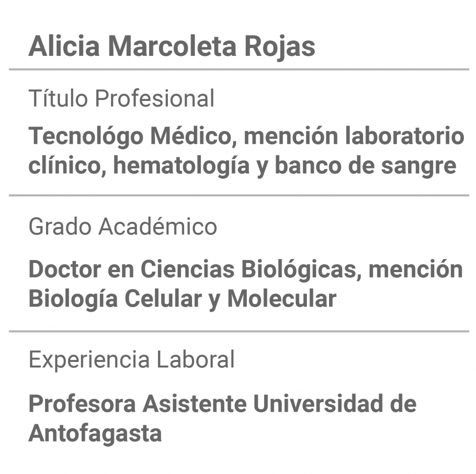The width and height of the screenshot is (476, 474).
Task: Click the Biología Celular y Molecular line
Action: pos(182,299)
